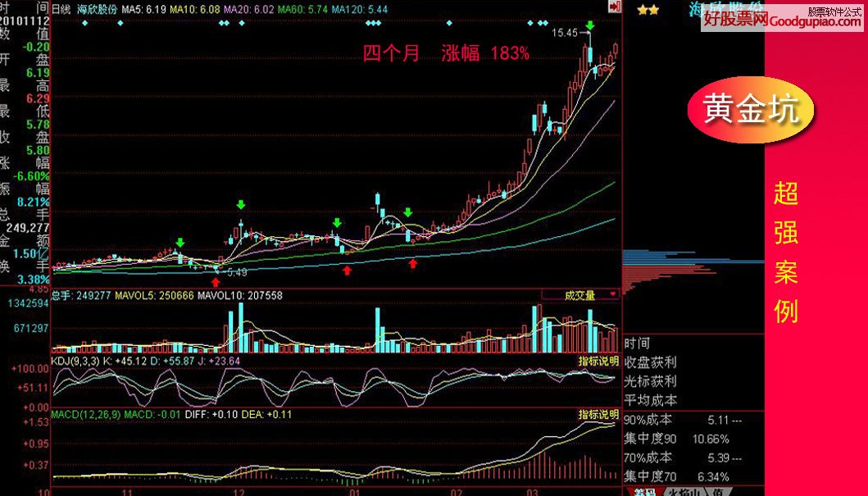This screenshot has height=496, width=868.
Task: Click the month 02 on the date axis
Action: [457, 492]
